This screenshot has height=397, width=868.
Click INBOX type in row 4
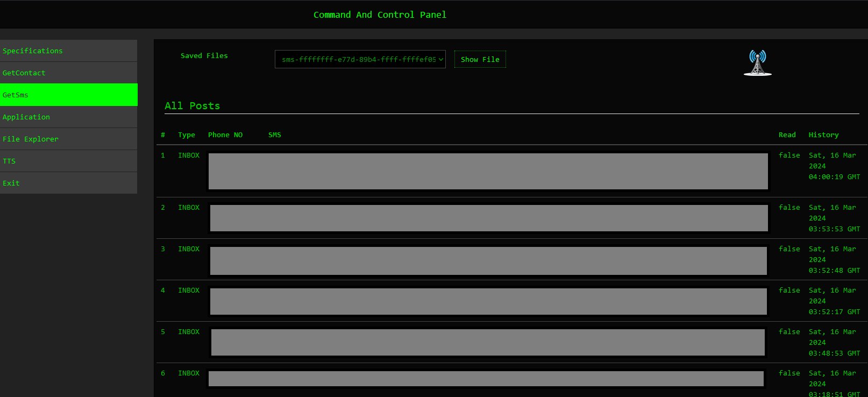pyautogui.click(x=189, y=290)
